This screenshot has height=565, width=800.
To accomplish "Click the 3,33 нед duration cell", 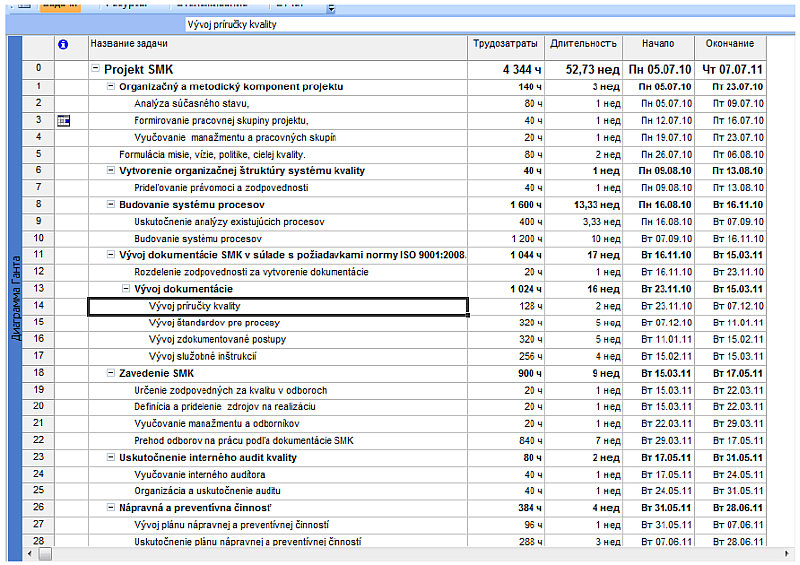I will (x=583, y=222).
